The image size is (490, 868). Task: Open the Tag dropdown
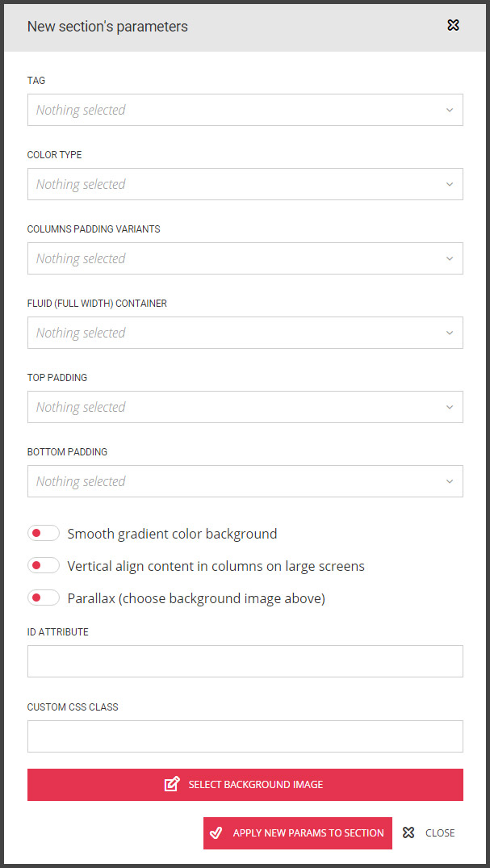pyautogui.click(x=245, y=110)
